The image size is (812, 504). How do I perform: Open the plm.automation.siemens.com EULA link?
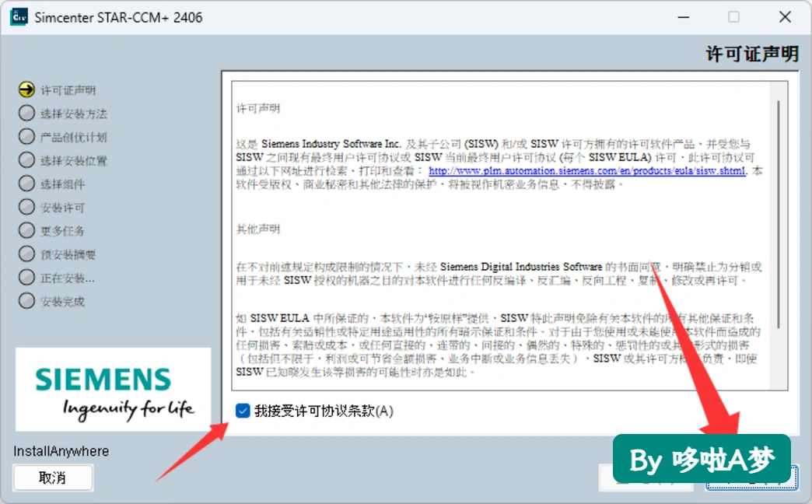point(587,170)
